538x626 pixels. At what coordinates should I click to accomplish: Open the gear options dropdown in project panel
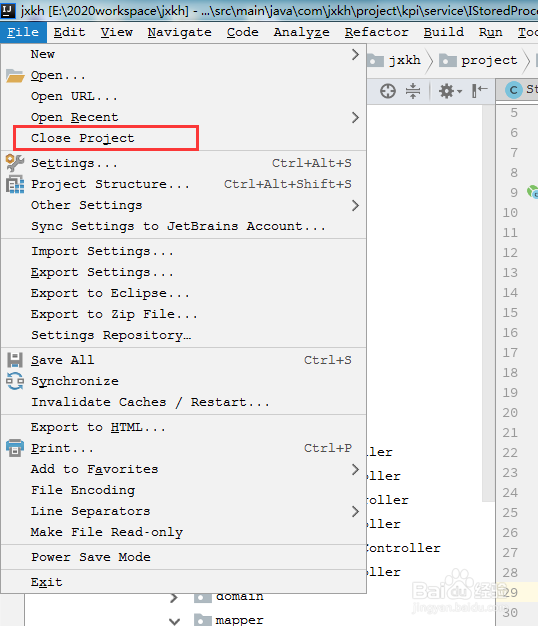click(x=450, y=91)
